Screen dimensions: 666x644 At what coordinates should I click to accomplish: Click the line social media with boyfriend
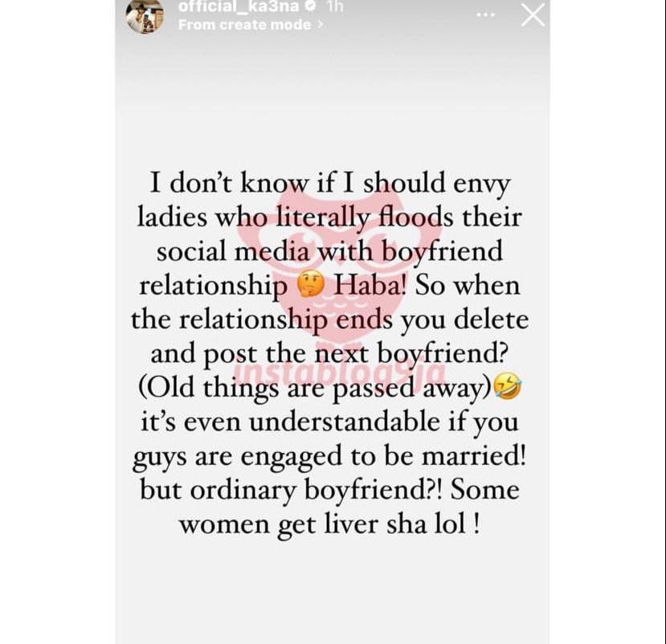329,252
